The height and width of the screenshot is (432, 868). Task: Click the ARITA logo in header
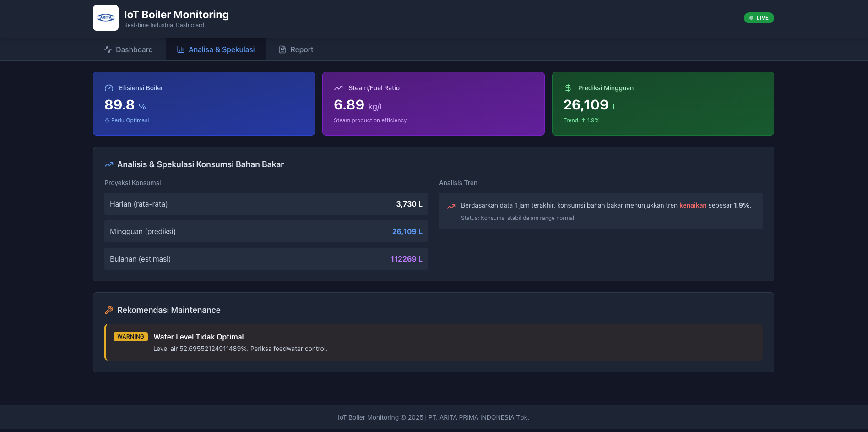pyautogui.click(x=106, y=18)
